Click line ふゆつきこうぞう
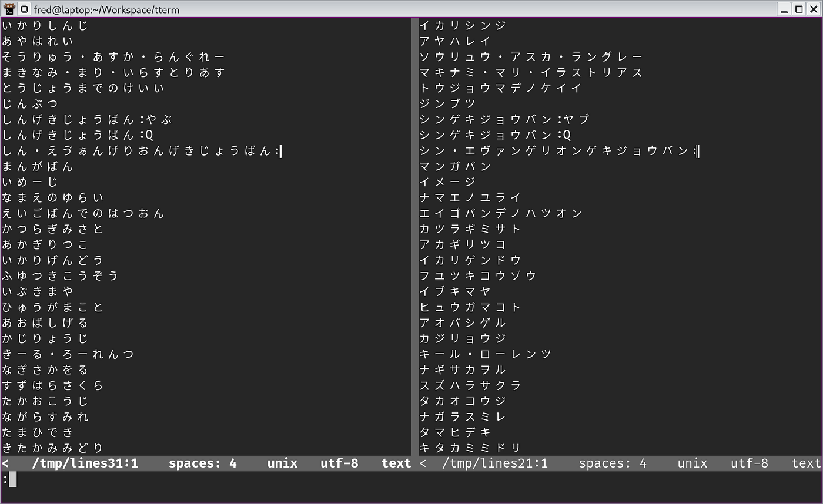This screenshot has height=504, width=823. point(61,276)
